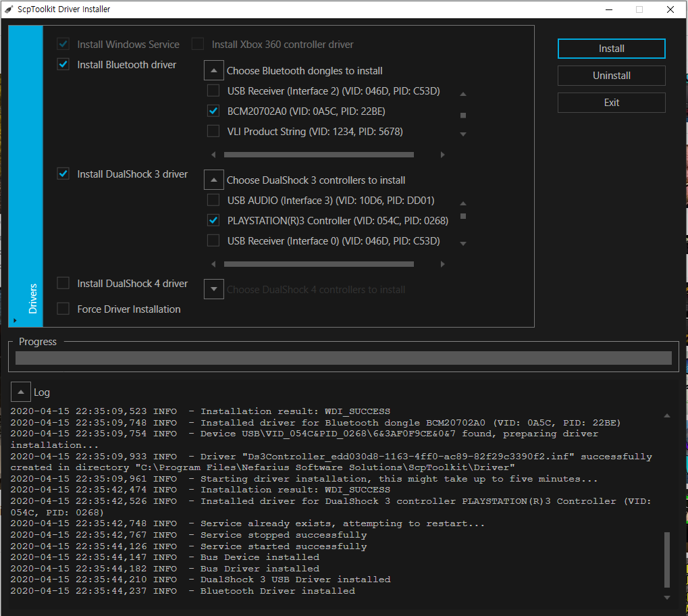The height and width of the screenshot is (616, 688).
Task: Uncheck PLAYSTATION(R)3 Controller entry
Action: (213, 220)
